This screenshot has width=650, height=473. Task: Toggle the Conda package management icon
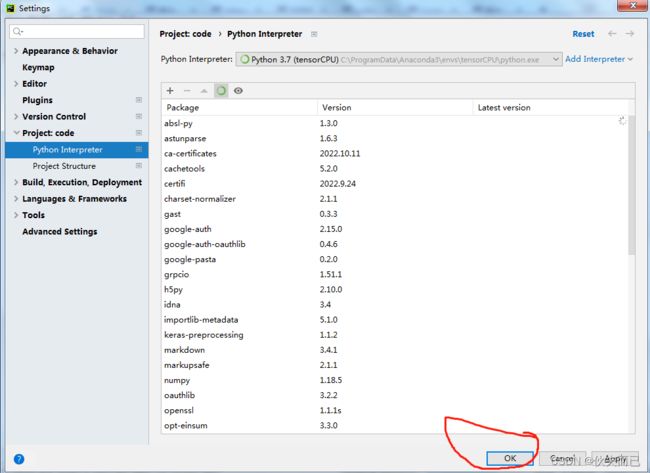tap(221, 90)
